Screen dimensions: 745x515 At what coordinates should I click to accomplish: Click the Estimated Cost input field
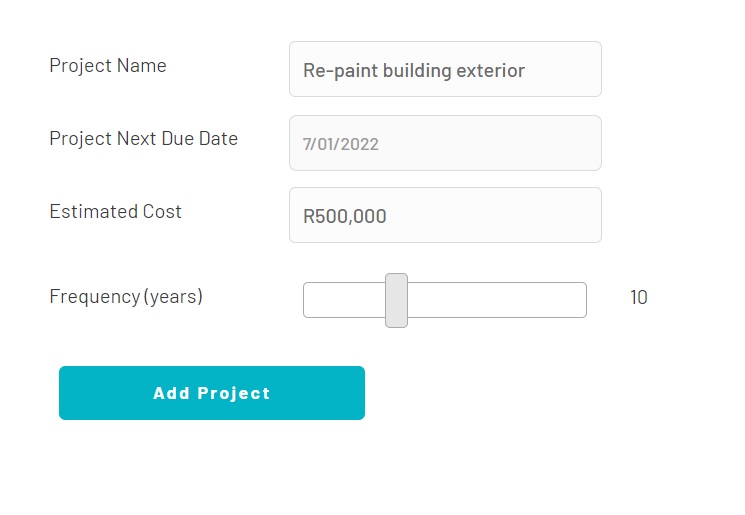tap(445, 215)
